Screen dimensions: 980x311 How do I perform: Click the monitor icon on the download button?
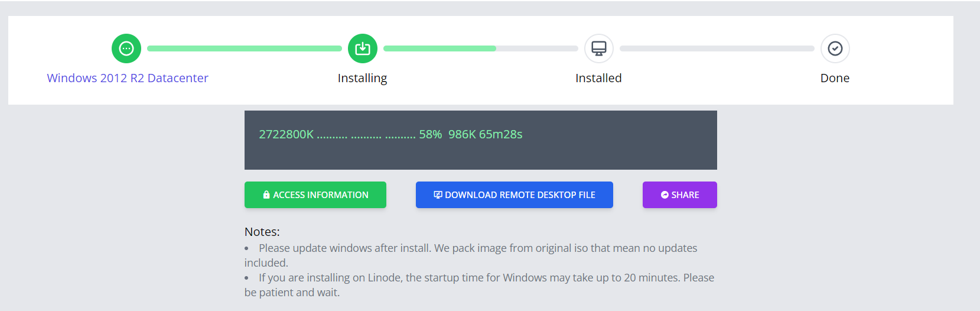click(438, 195)
